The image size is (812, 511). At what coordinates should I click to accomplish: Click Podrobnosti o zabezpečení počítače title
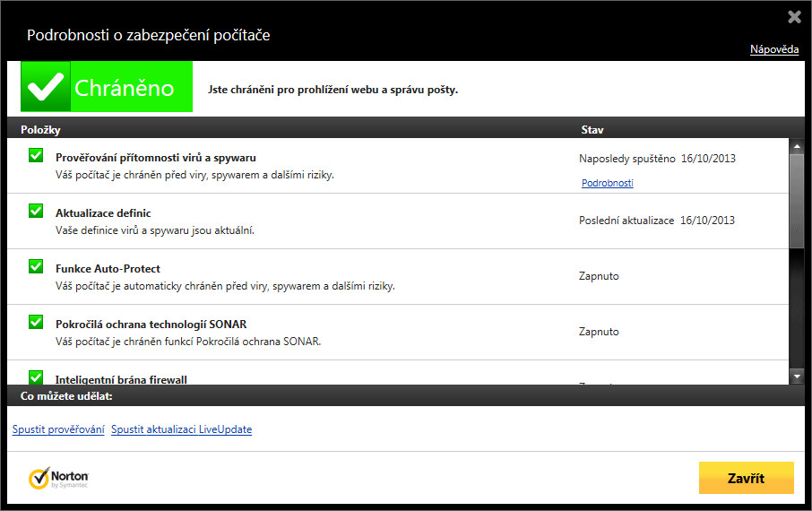[x=149, y=35]
